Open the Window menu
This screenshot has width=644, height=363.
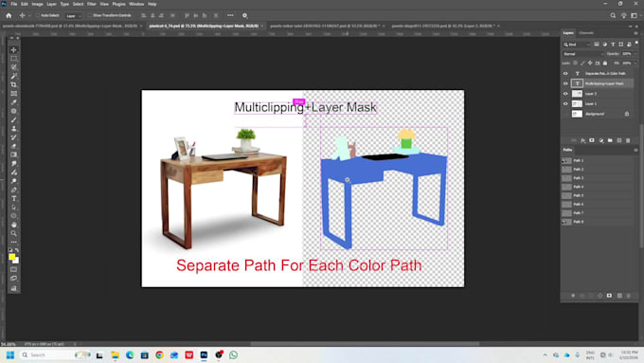click(136, 4)
